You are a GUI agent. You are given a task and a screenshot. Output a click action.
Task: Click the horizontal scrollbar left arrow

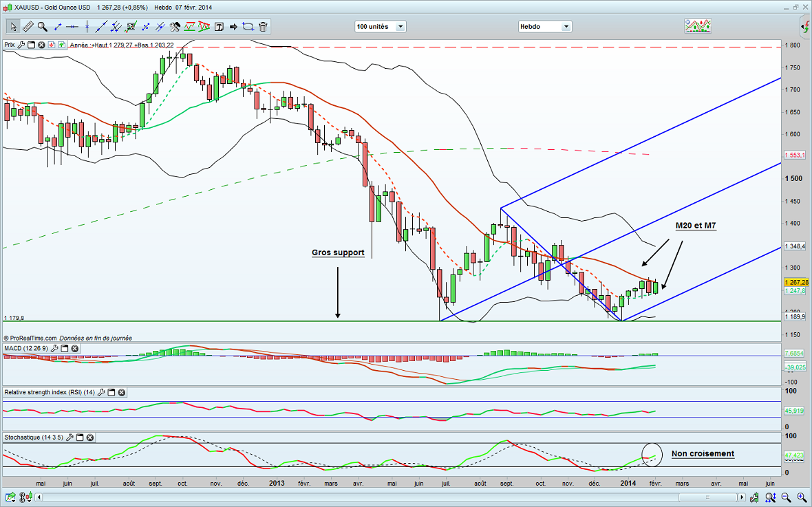[40, 497]
